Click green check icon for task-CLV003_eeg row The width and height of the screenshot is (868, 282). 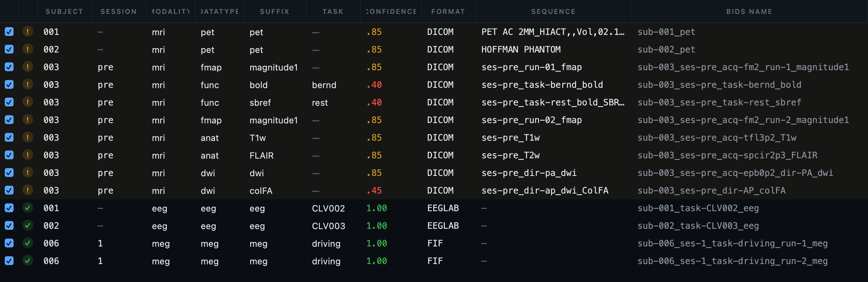tap(27, 226)
